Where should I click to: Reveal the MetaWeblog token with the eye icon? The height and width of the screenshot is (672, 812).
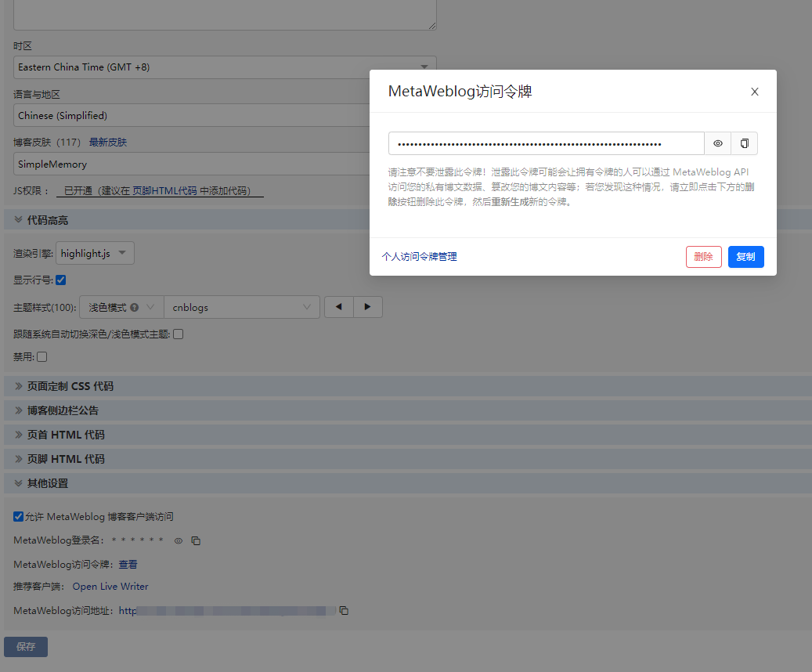click(x=718, y=143)
